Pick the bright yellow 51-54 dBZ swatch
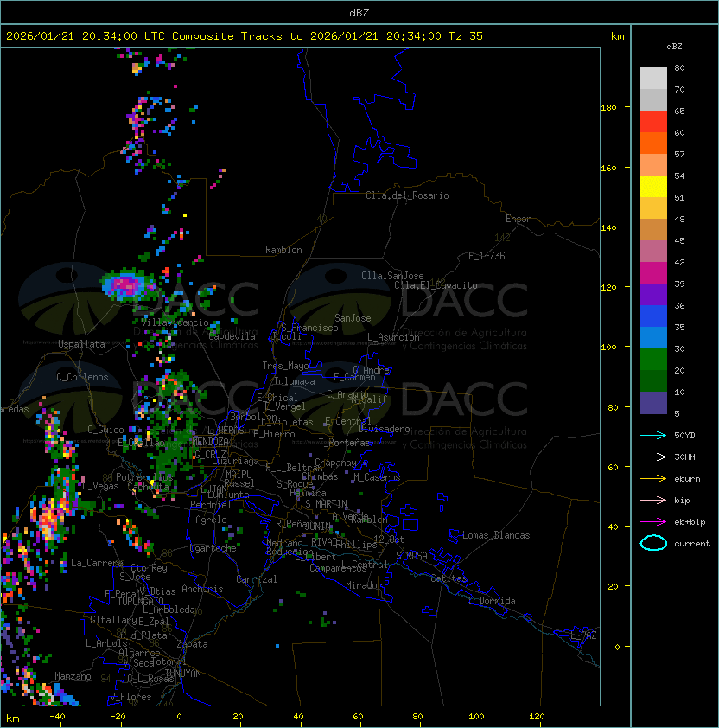This screenshot has height=728, width=719. point(653,186)
